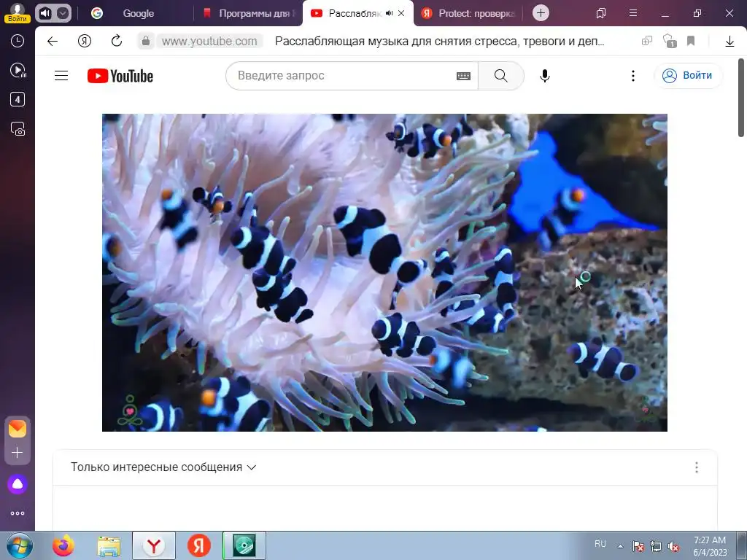Image resolution: width=747 pixels, height=560 pixels.
Task: Switch to the Программы для tab
Action: pyautogui.click(x=248, y=13)
